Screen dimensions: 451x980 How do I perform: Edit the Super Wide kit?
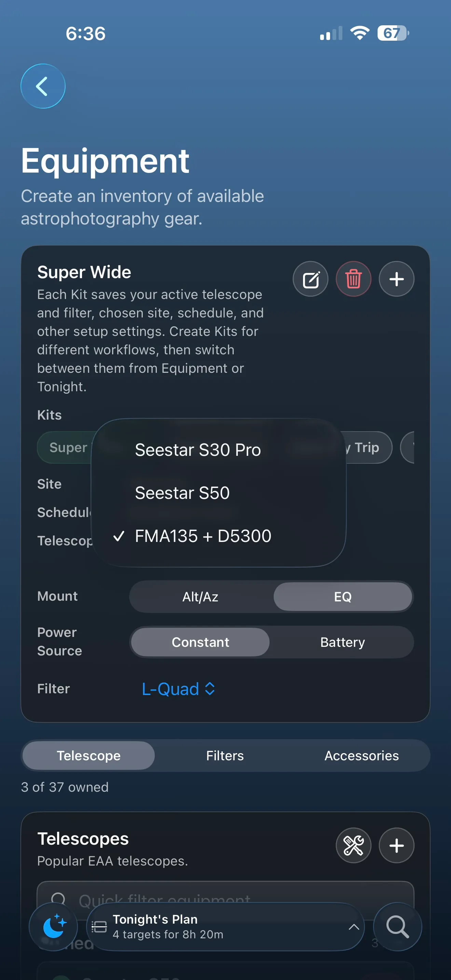point(310,279)
